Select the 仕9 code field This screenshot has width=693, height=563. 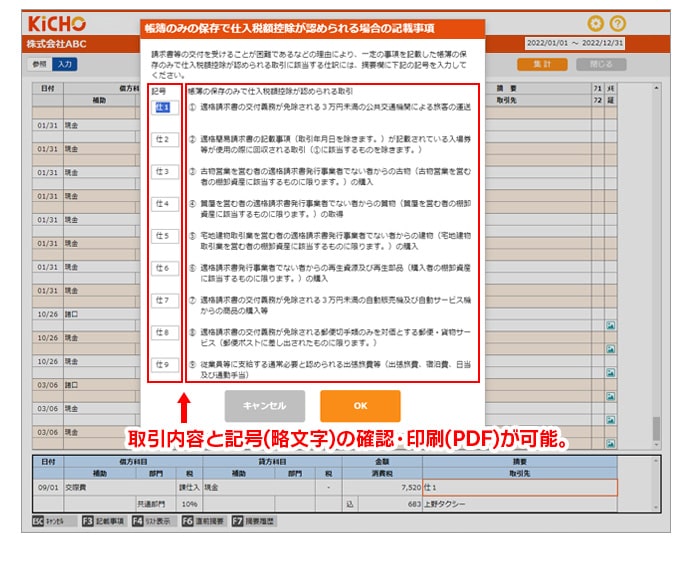pyautogui.click(x=165, y=365)
